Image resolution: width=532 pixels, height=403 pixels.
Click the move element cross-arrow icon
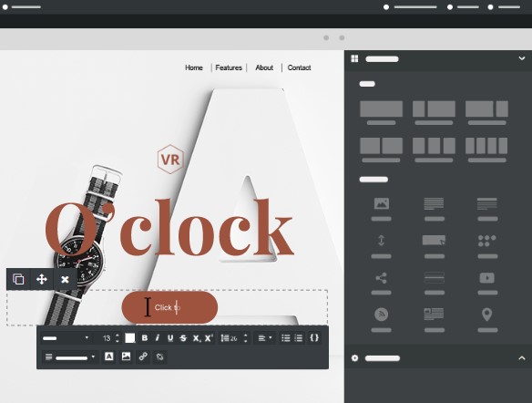click(x=42, y=279)
